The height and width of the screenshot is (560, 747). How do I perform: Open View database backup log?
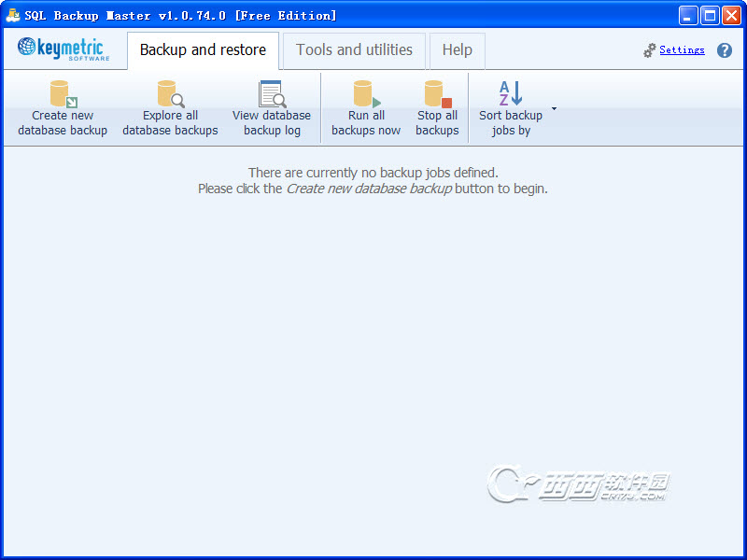(272, 108)
